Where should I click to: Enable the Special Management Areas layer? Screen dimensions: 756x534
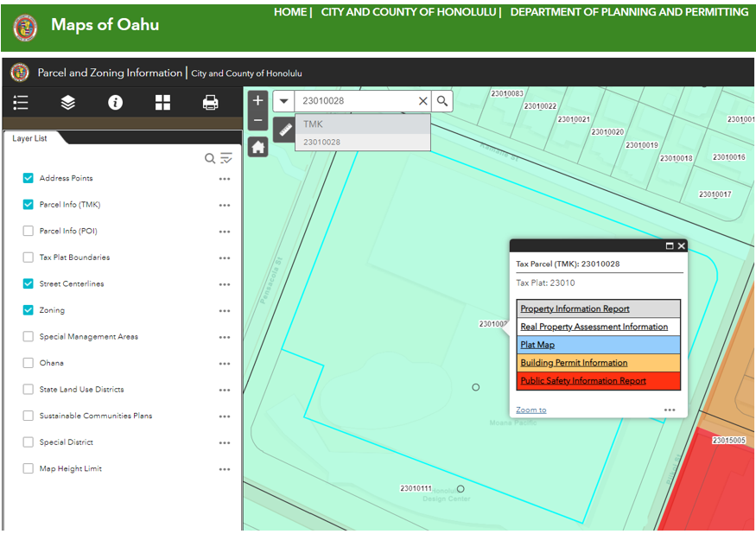click(x=27, y=337)
